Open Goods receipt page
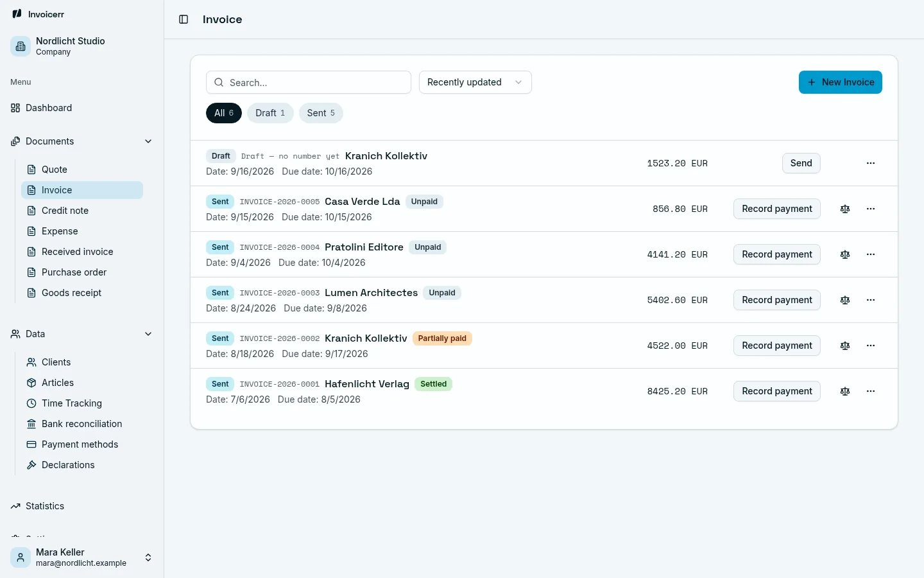The width and height of the screenshot is (924, 578). (x=82, y=293)
